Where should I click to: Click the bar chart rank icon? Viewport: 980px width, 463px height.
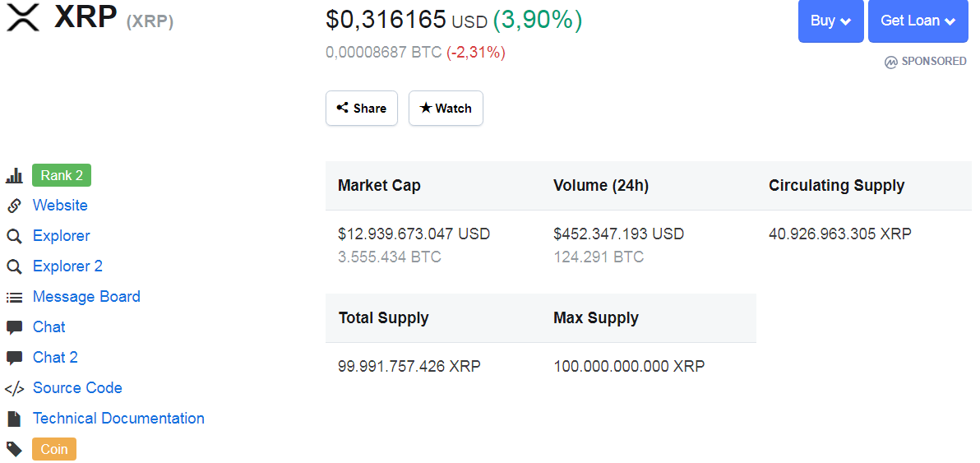pos(14,176)
